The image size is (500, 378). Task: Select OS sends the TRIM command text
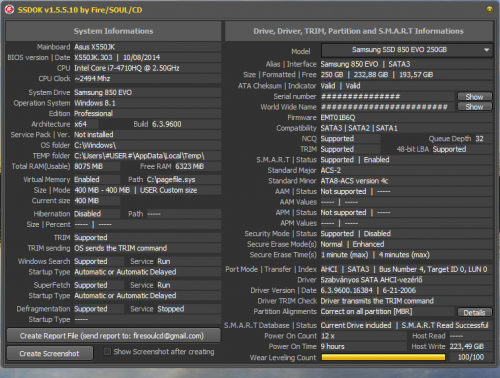tap(120, 248)
